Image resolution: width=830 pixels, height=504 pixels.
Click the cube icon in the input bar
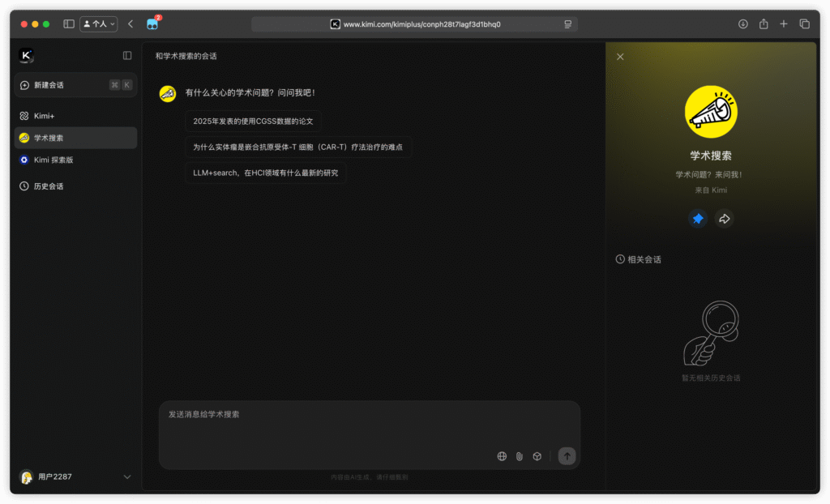pos(537,456)
